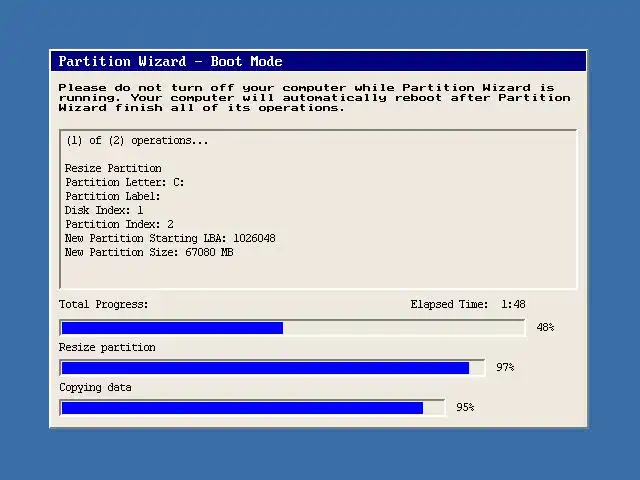
Task: Select the 'New Partition Starting LBA: 1026048' line
Action: point(170,238)
